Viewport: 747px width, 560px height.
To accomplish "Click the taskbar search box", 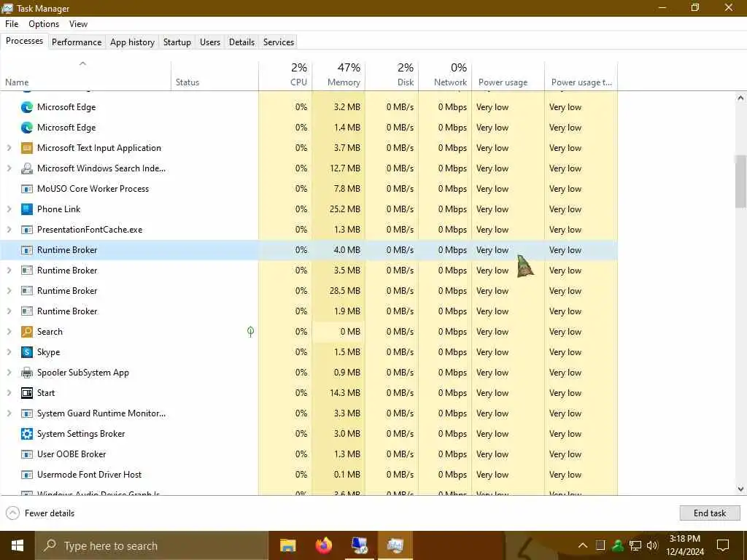I will coord(152,545).
